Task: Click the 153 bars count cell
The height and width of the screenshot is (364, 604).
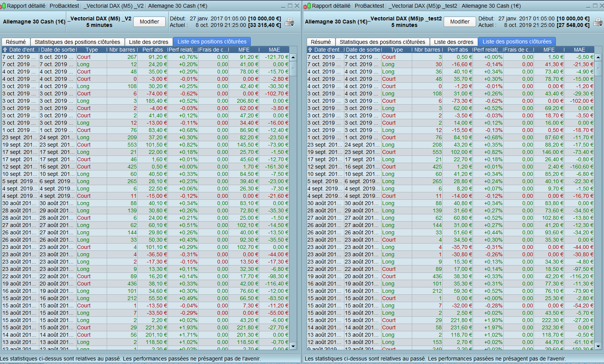Action: [x=427, y=342]
